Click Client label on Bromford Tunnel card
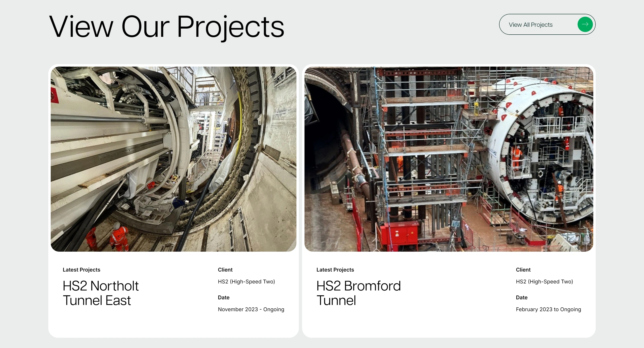 point(523,270)
